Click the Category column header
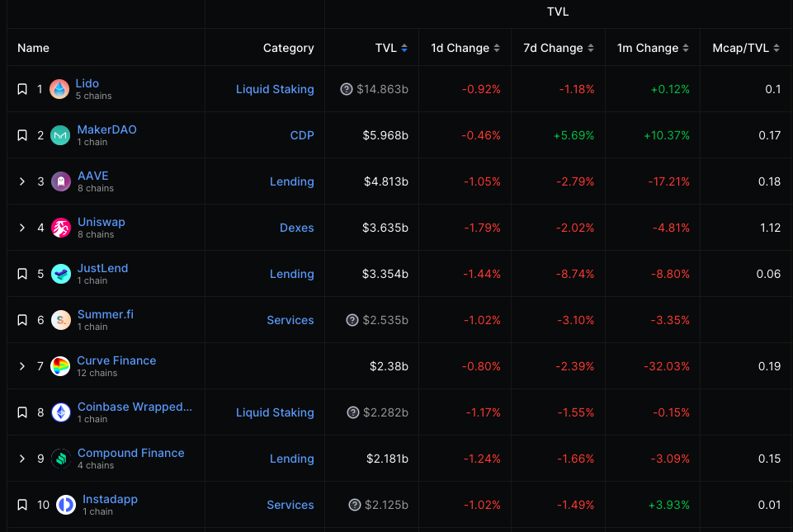 (288, 48)
